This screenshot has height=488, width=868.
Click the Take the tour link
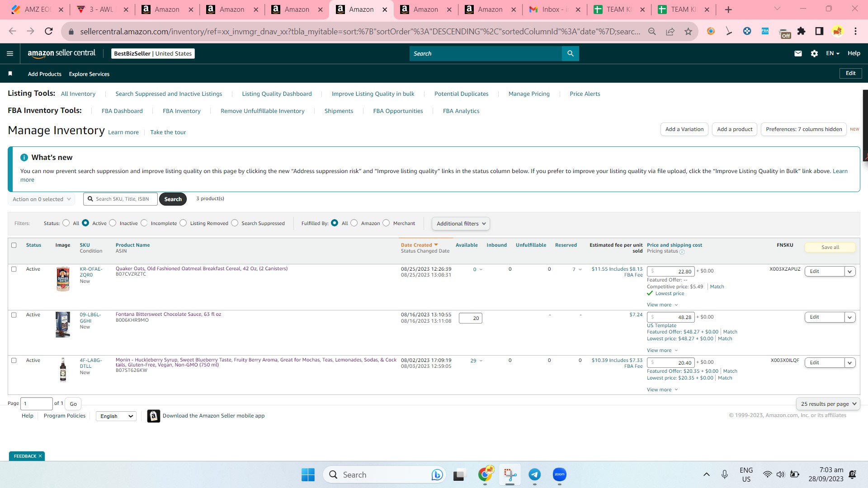point(168,132)
